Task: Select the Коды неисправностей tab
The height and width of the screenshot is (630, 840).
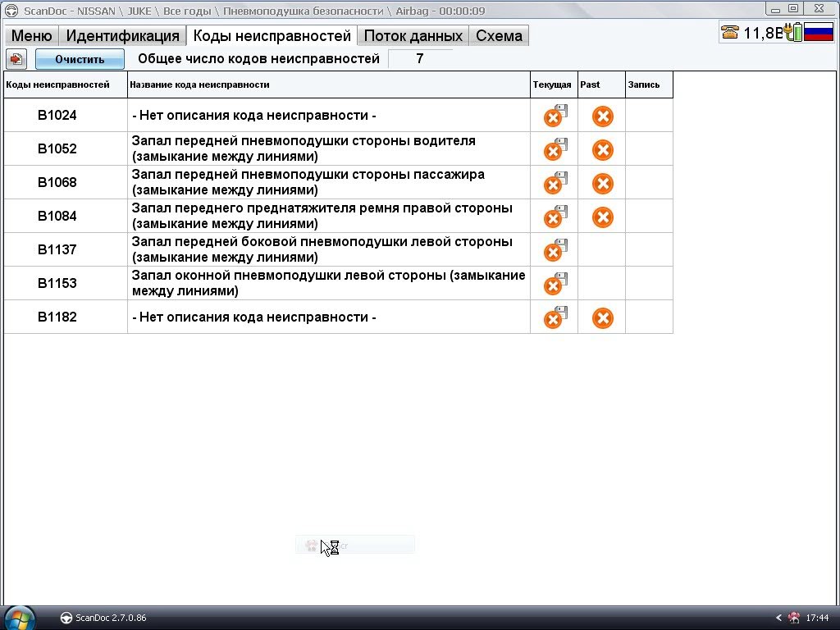Action: (x=272, y=35)
